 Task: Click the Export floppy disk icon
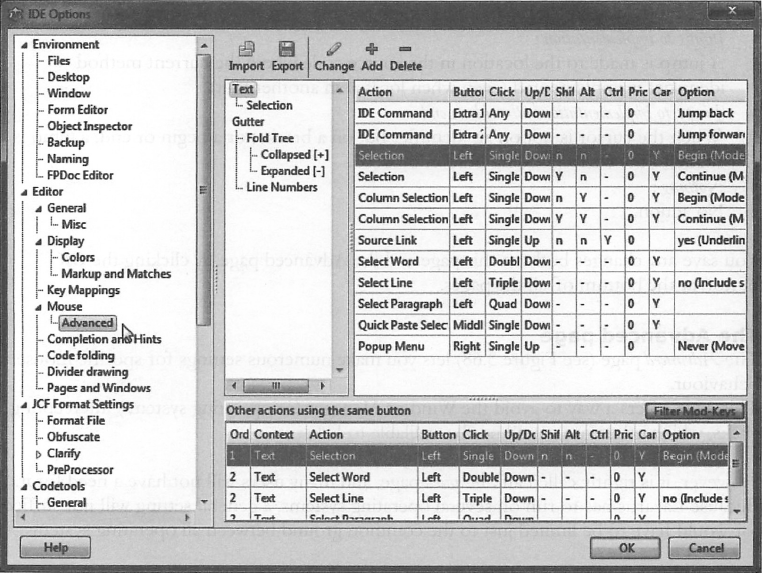tap(287, 50)
